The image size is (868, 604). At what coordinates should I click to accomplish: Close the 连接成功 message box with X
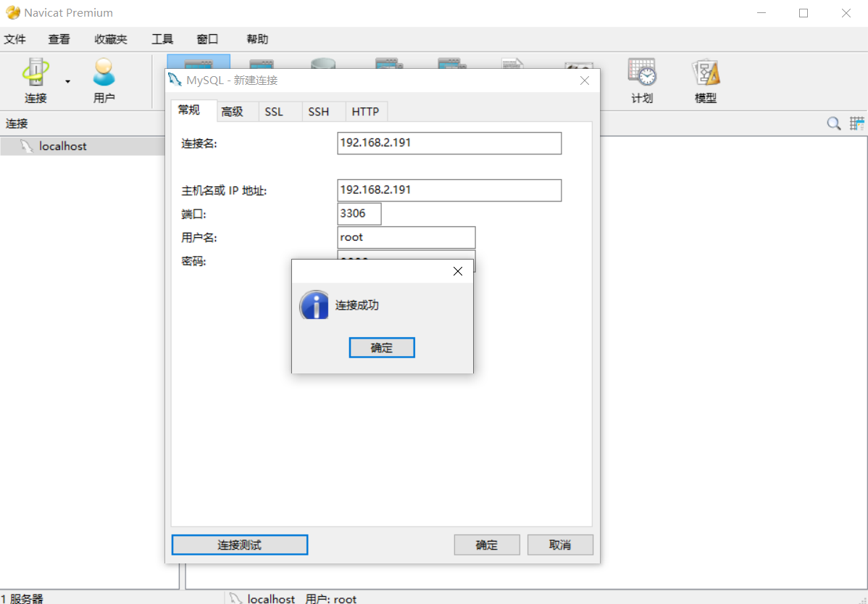458,271
